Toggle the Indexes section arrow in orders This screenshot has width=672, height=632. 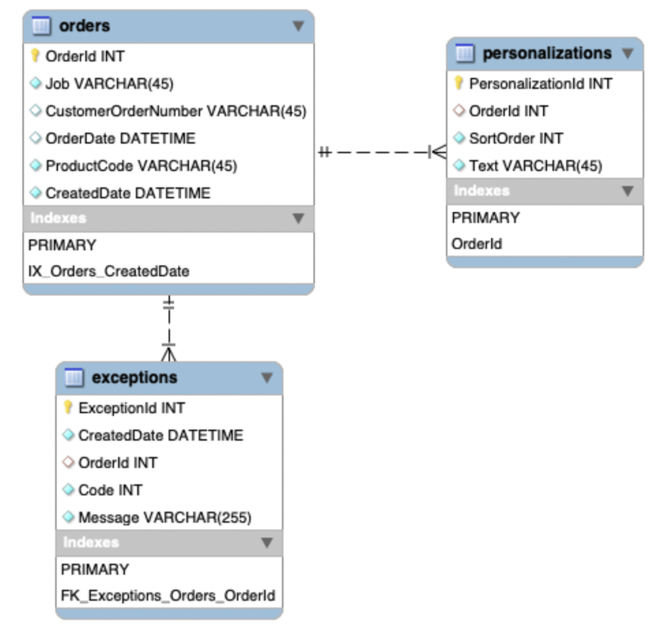point(299,219)
